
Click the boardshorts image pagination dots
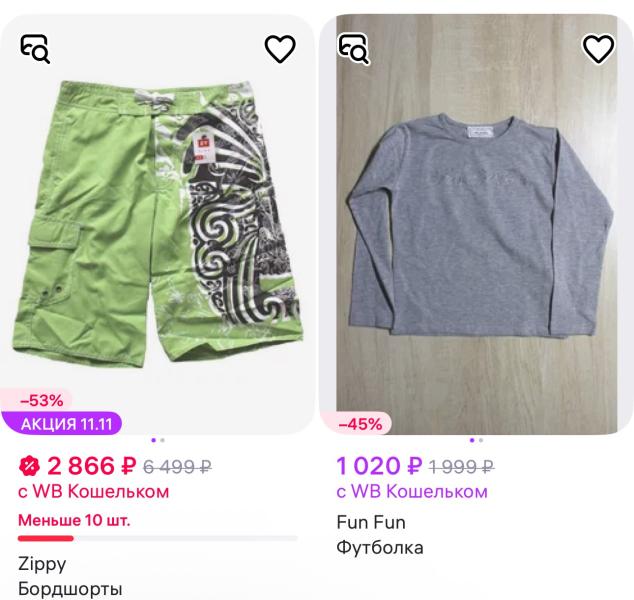pyautogui.click(x=158, y=440)
